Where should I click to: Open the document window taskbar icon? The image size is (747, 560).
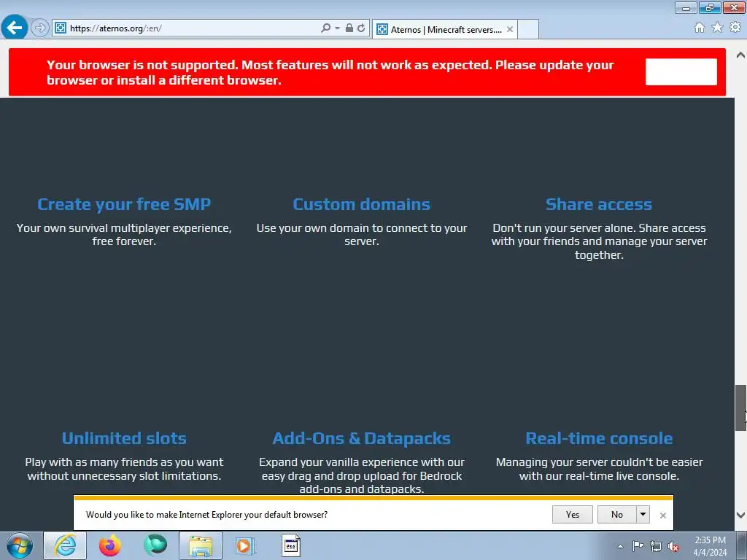coord(290,545)
